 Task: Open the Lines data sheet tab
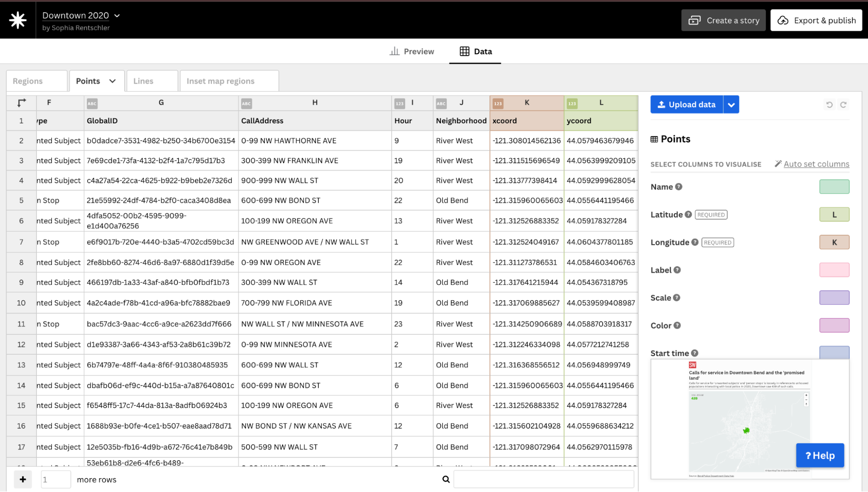152,81
